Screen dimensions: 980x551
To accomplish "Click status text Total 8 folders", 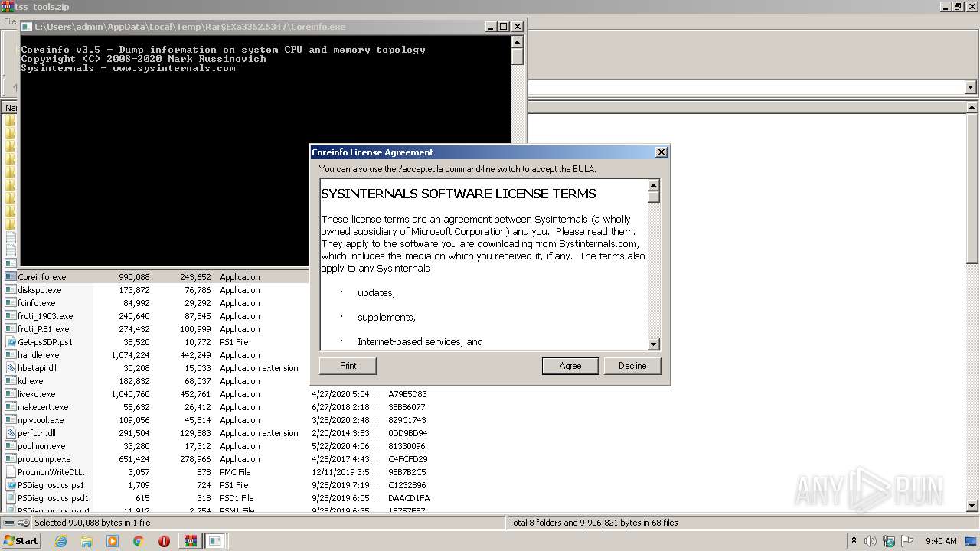I will pyautogui.click(x=593, y=523).
